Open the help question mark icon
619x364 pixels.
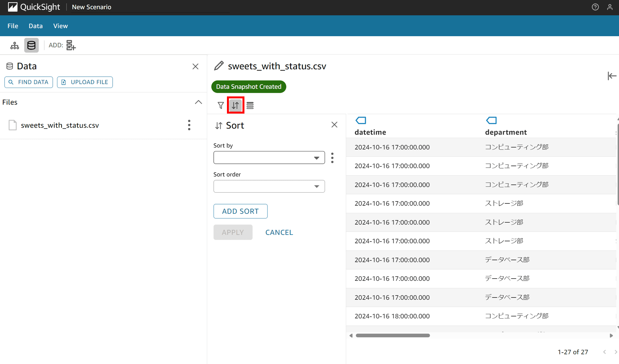point(595,7)
